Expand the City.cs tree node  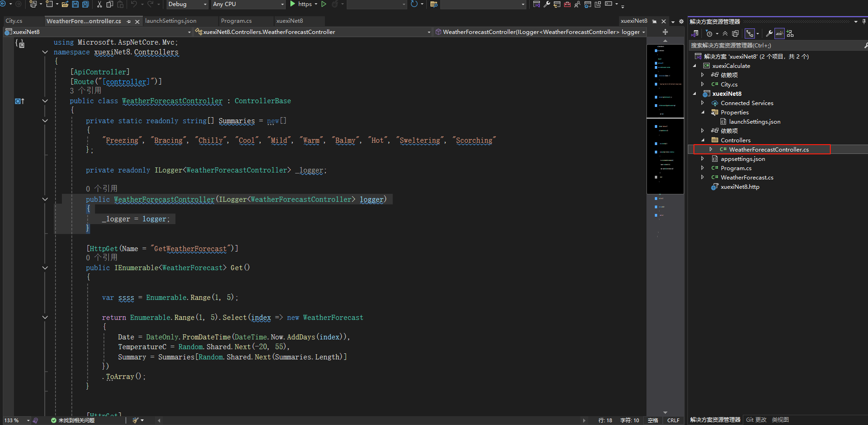pyautogui.click(x=703, y=85)
